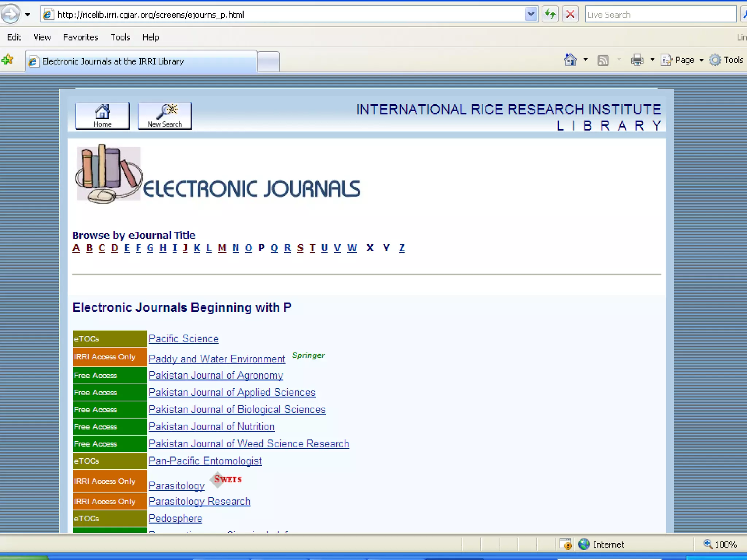
Task: Click the zoom level magnifier in status bar
Action: [708, 544]
